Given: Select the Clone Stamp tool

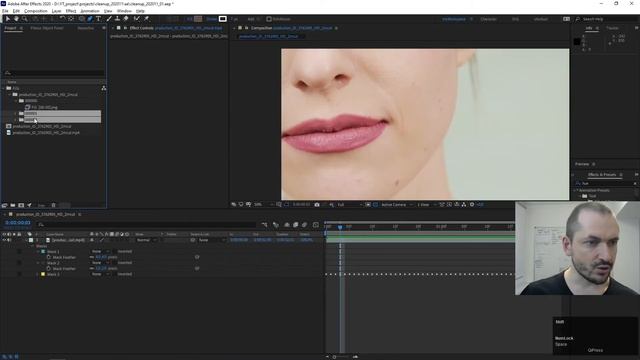Looking at the screenshot, I should coord(118,19).
